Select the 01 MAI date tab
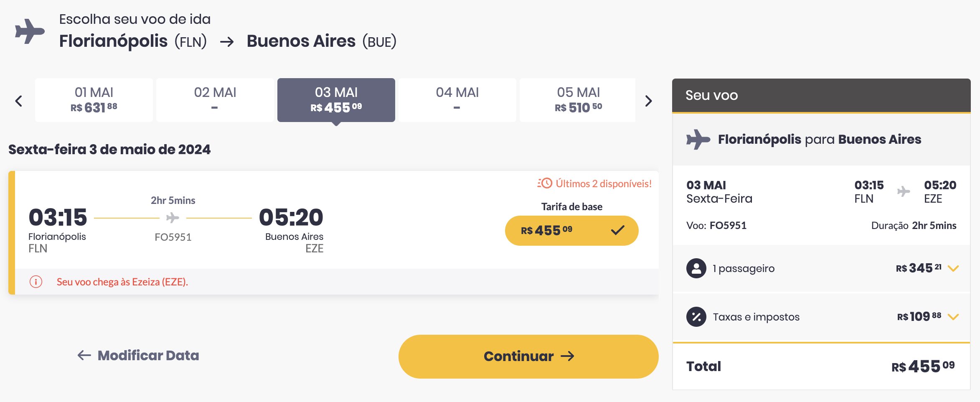 pyautogui.click(x=94, y=100)
